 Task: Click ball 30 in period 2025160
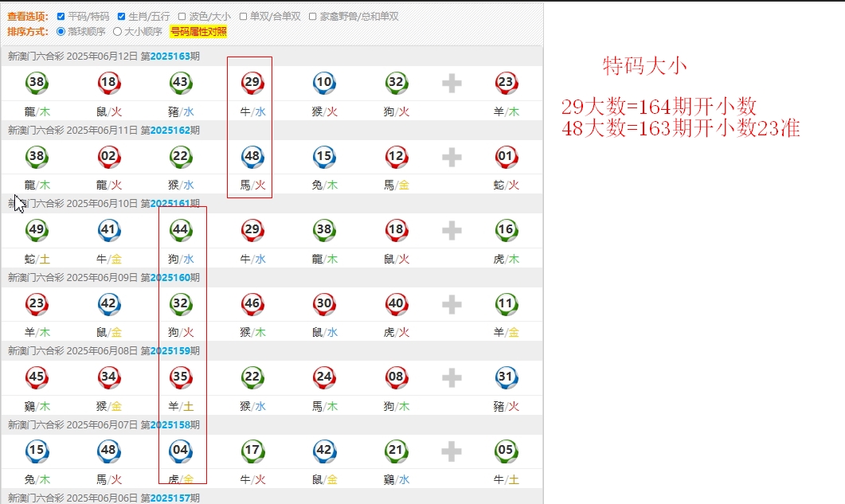[324, 304]
